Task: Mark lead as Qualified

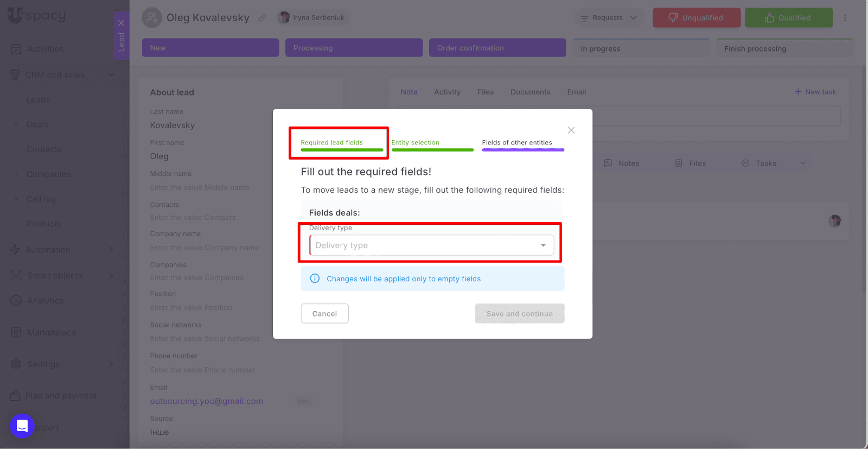Action: [788, 18]
